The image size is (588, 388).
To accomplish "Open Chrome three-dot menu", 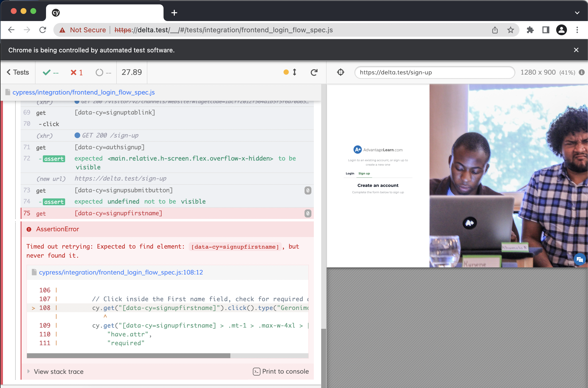I will tap(577, 30).
